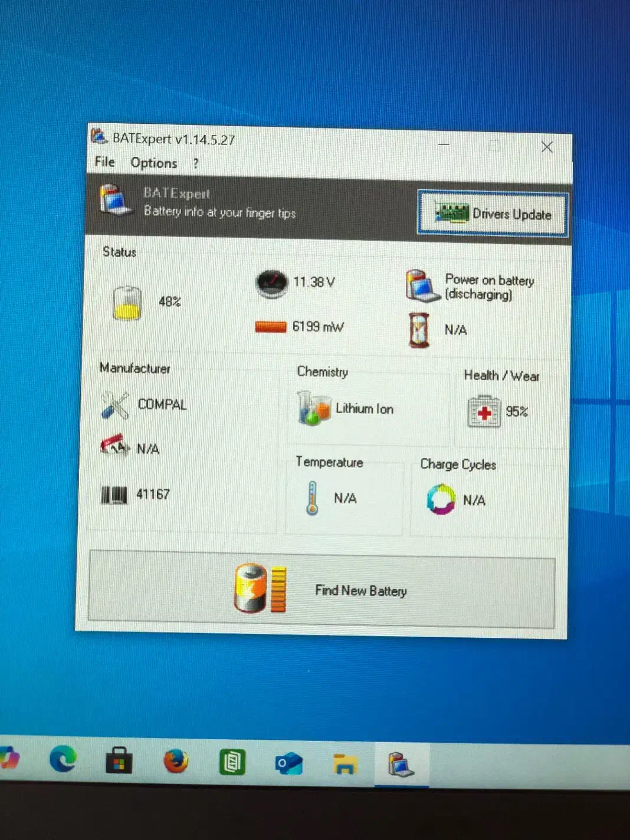Viewport: 630px width, 840px height.
Task: Click the Power on battery (discharging) text
Action: pos(490,287)
